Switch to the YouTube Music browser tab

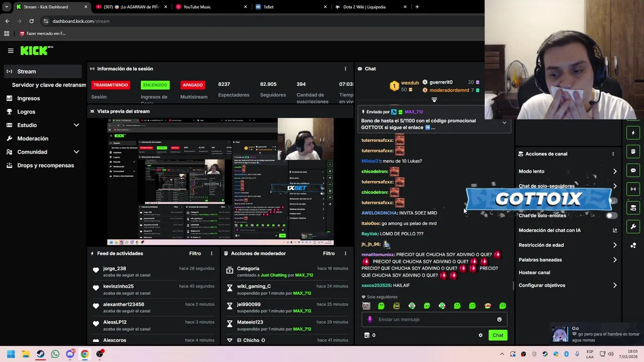211,7
